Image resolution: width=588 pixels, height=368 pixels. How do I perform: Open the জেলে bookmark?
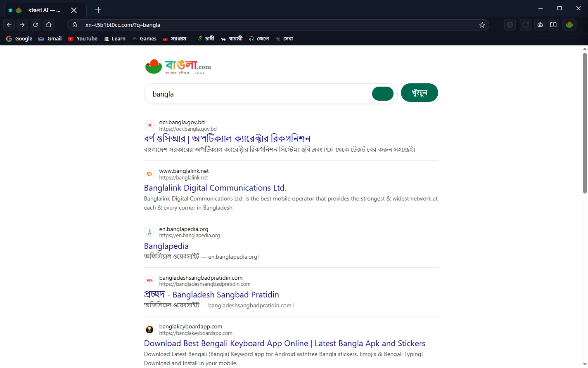[x=259, y=39]
